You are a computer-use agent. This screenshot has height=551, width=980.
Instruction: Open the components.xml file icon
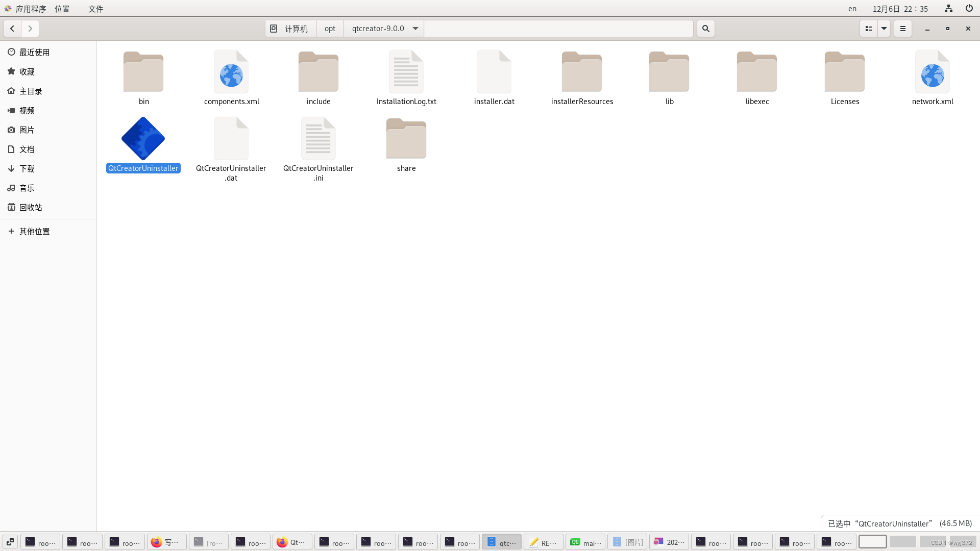click(x=231, y=71)
